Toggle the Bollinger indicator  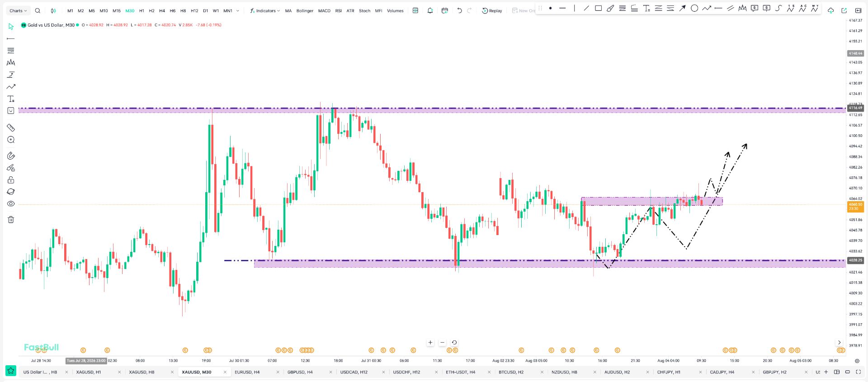click(305, 11)
